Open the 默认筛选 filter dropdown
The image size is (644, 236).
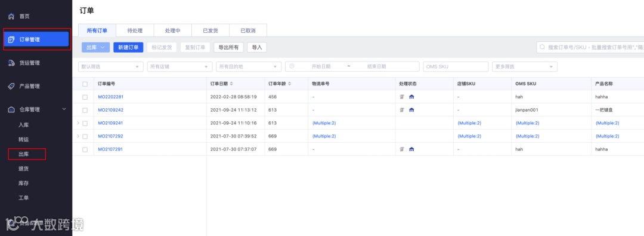[x=110, y=67]
